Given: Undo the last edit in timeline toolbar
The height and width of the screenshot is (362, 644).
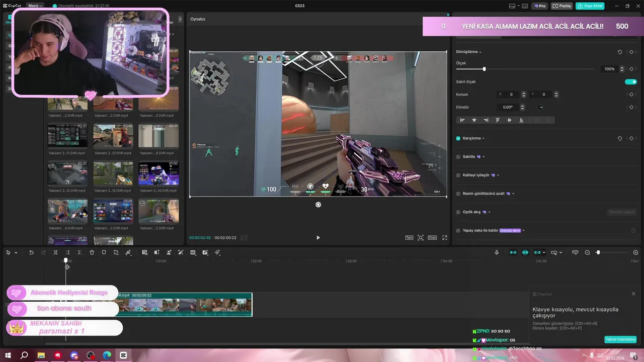Looking at the screenshot, I should tap(31, 252).
